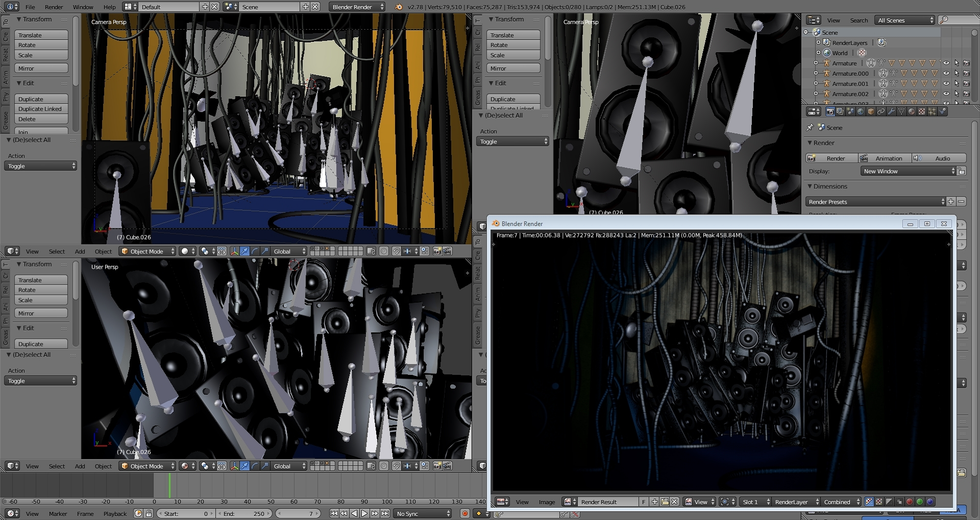Viewport: 980px width, 520px height.
Task: Open the Playback menu in timeline
Action: click(115, 513)
